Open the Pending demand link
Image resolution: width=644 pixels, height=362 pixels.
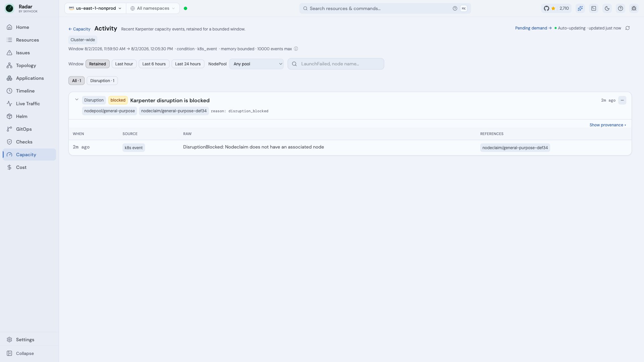[533, 28]
